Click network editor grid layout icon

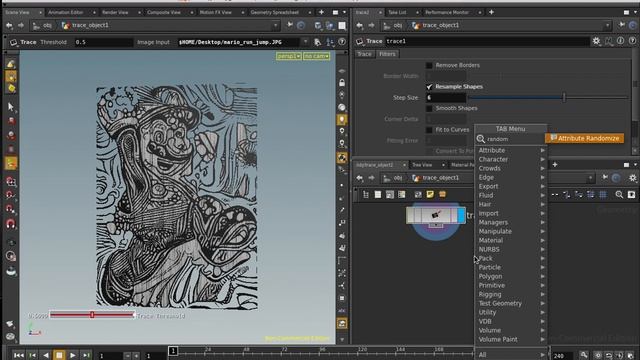603,195
